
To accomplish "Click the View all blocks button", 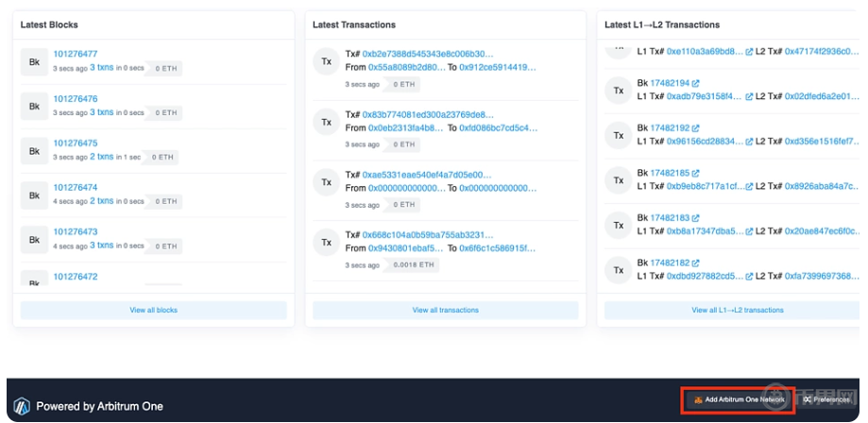I will click(153, 310).
